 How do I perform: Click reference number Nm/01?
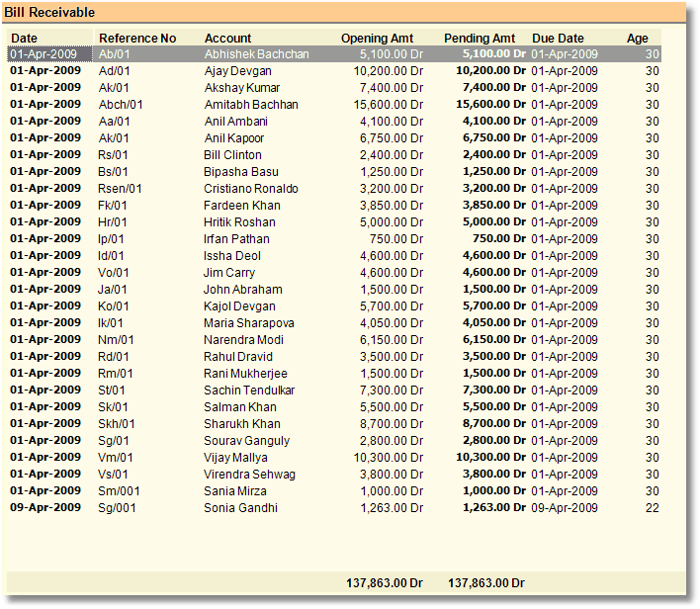click(116, 340)
